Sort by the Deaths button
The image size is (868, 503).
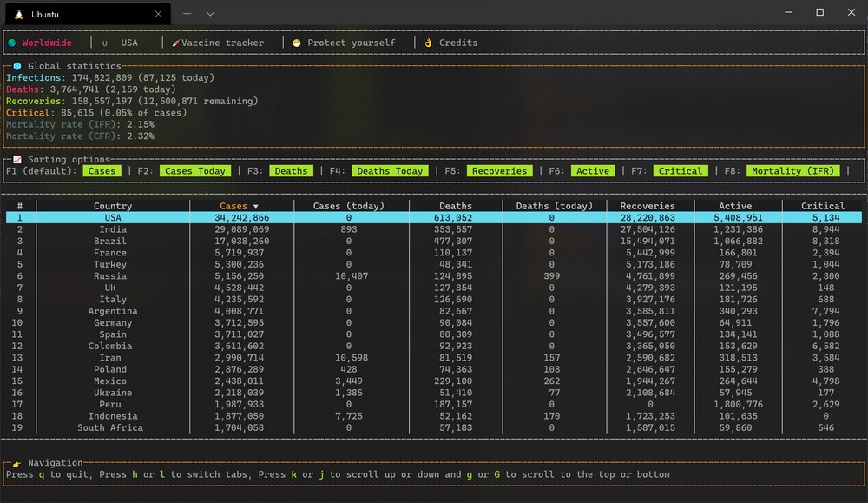pyautogui.click(x=291, y=171)
